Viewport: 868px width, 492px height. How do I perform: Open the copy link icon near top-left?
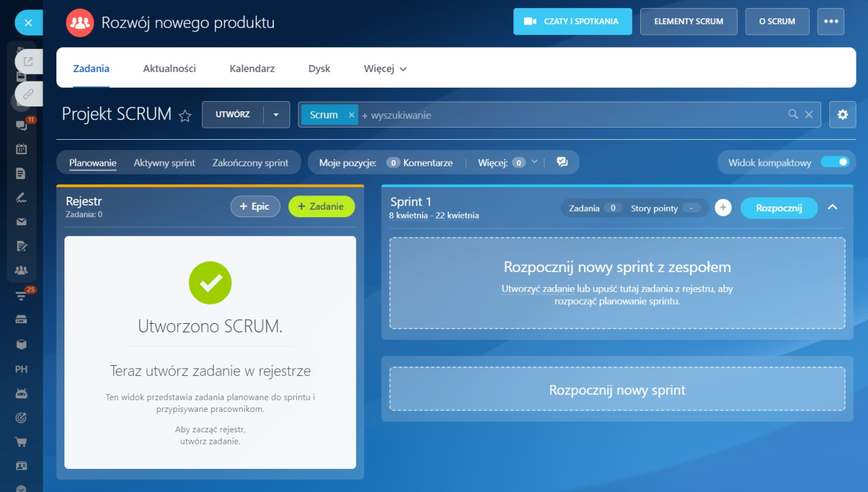pyautogui.click(x=28, y=94)
